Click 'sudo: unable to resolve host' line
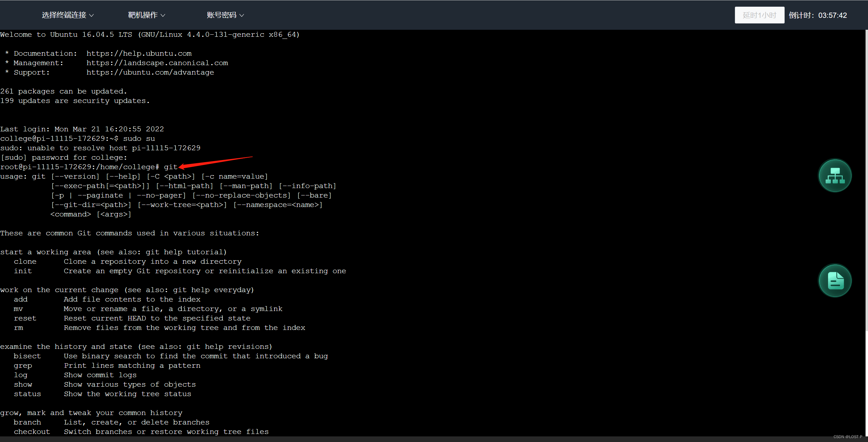The image size is (868, 442). coord(100,148)
